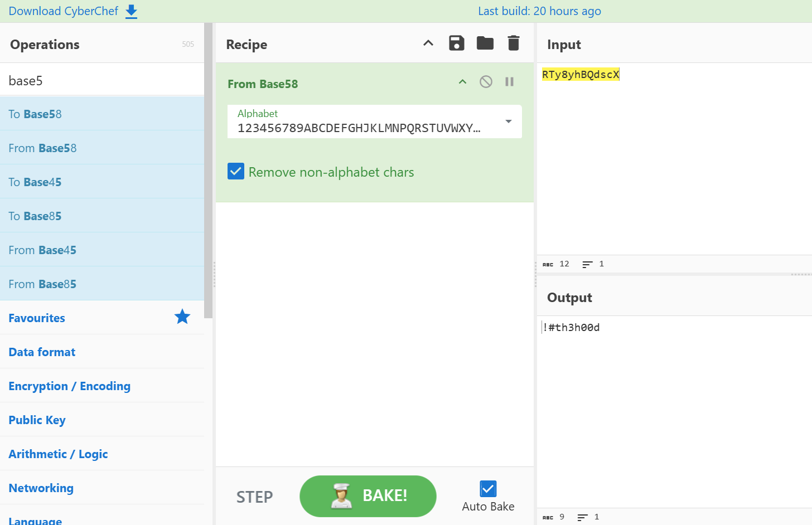Click the Operations panel heading

45,44
